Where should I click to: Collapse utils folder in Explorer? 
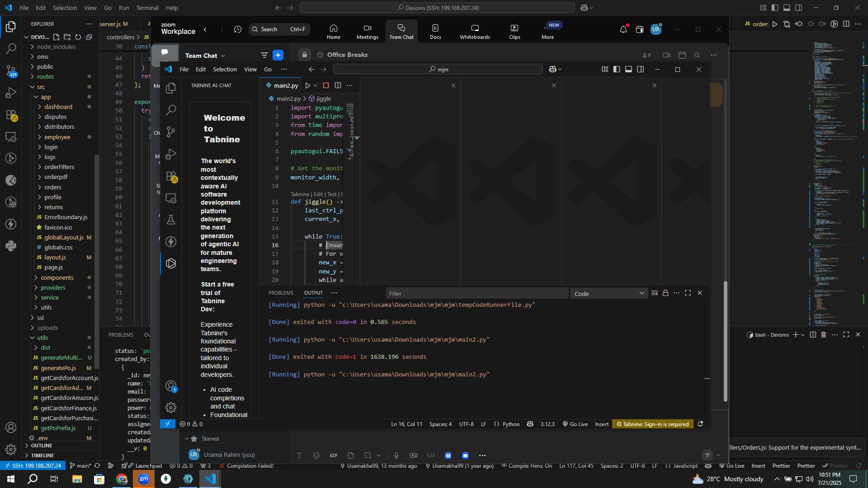(42, 338)
